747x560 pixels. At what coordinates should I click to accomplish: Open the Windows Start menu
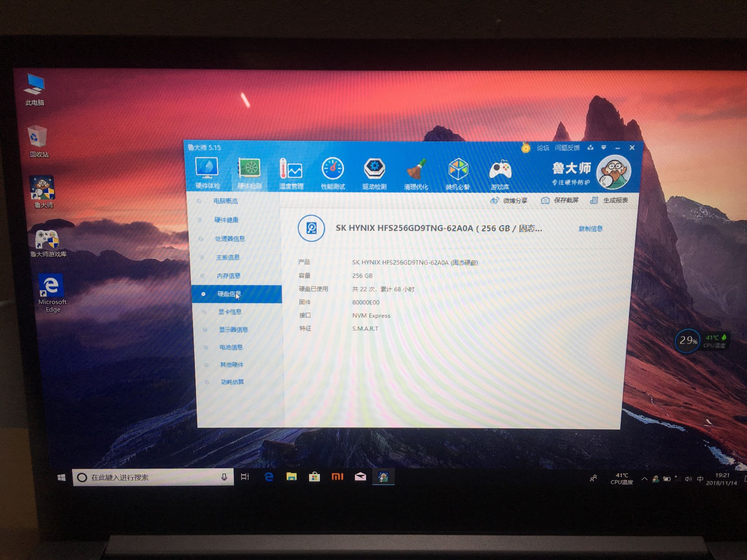(x=62, y=477)
